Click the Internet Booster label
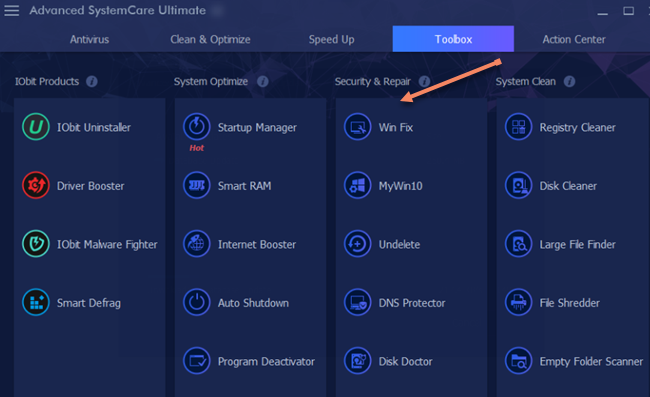 tap(257, 244)
